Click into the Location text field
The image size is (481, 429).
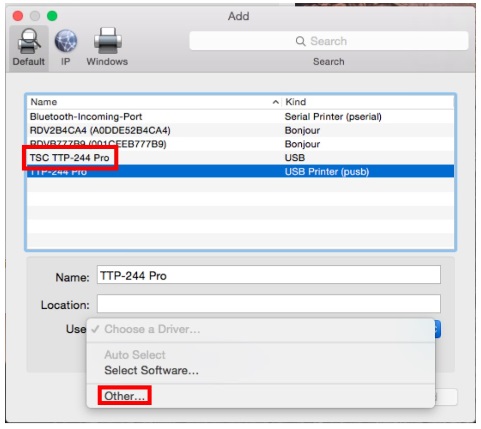pyautogui.click(x=269, y=304)
